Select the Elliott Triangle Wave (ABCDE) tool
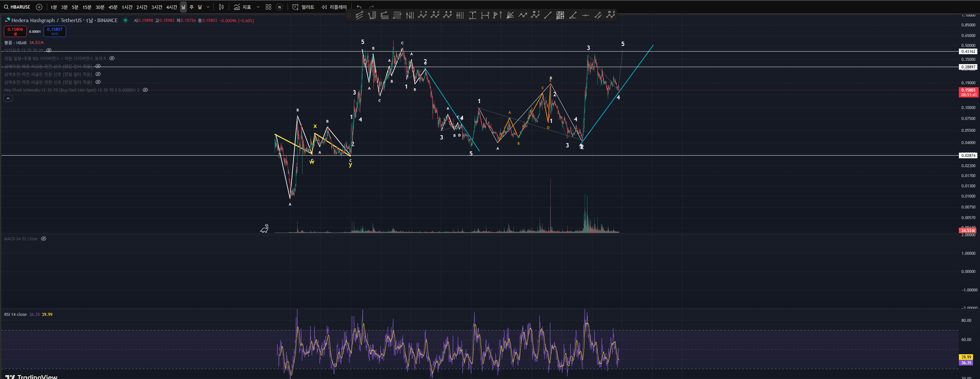This screenshot has width=980, height=379. (447, 15)
